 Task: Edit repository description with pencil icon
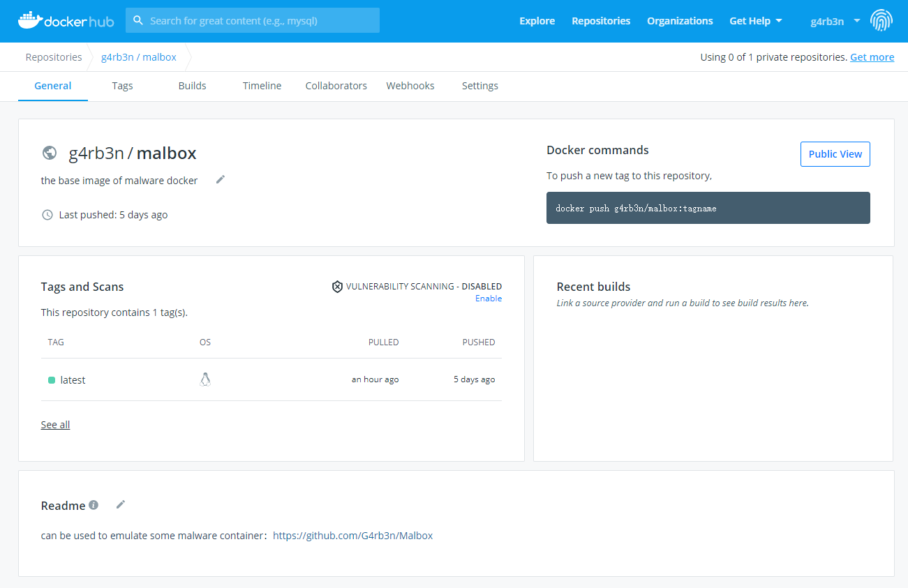pyautogui.click(x=221, y=180)
